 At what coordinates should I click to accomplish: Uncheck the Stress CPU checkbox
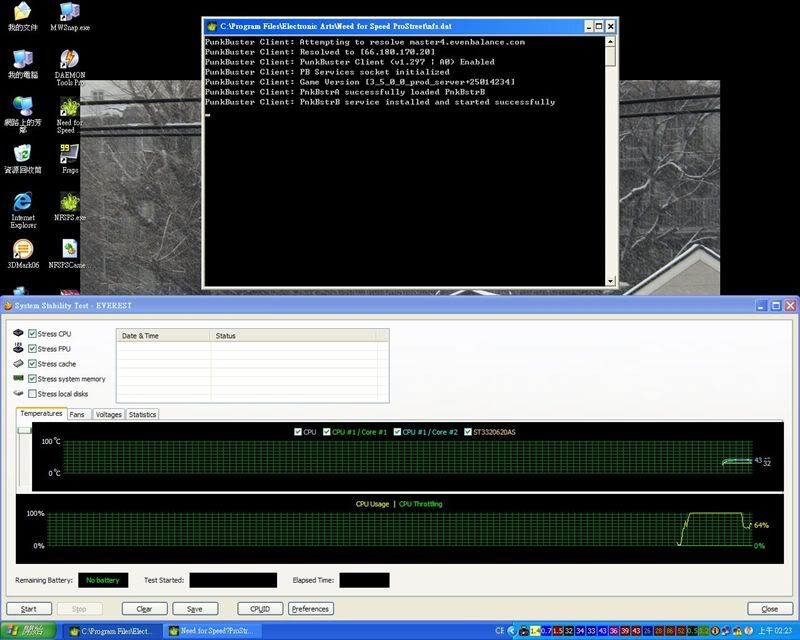(x=33, y=333)
